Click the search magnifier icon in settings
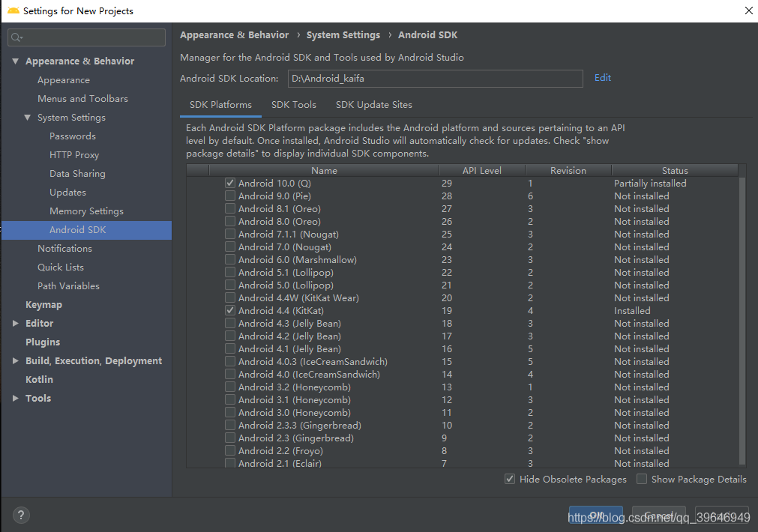758x532 pixels. tap(16, 37)
